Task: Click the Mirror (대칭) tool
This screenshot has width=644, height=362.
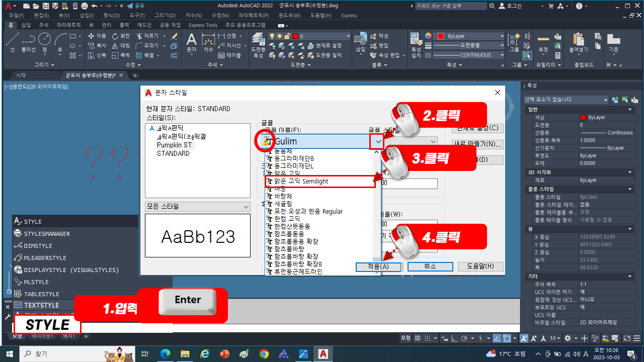Action: click(121, 46)
